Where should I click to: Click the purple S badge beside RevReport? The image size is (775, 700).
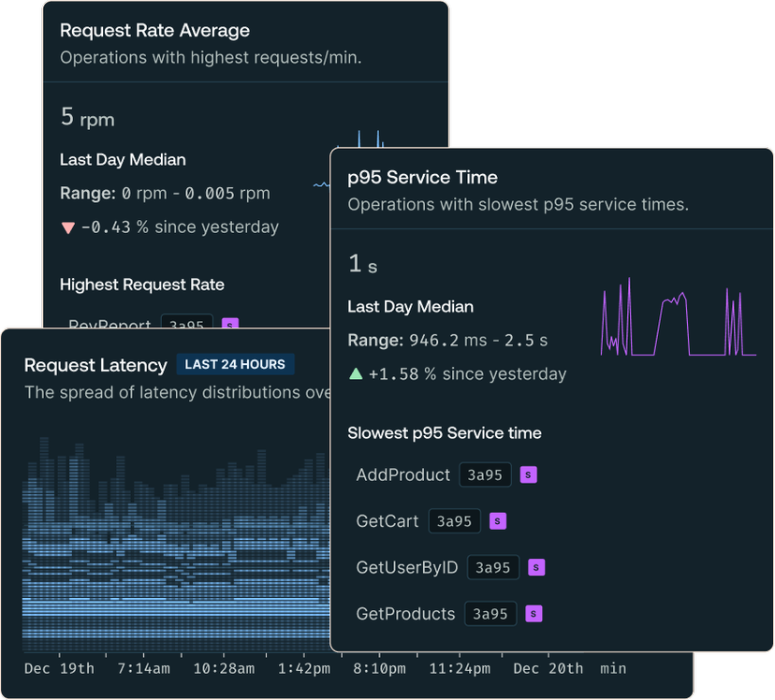(x=229, y=325)
